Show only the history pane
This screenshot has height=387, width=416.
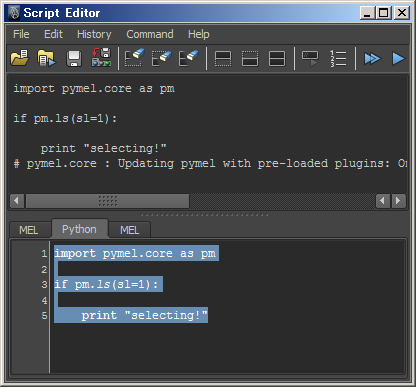(223, 59)
